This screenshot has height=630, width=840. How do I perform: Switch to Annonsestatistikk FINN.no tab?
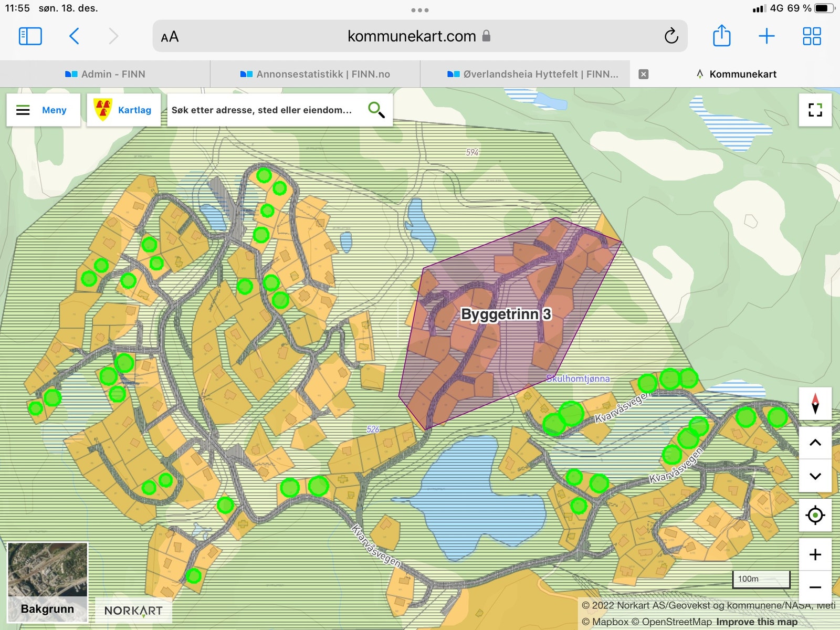[315, 74]
